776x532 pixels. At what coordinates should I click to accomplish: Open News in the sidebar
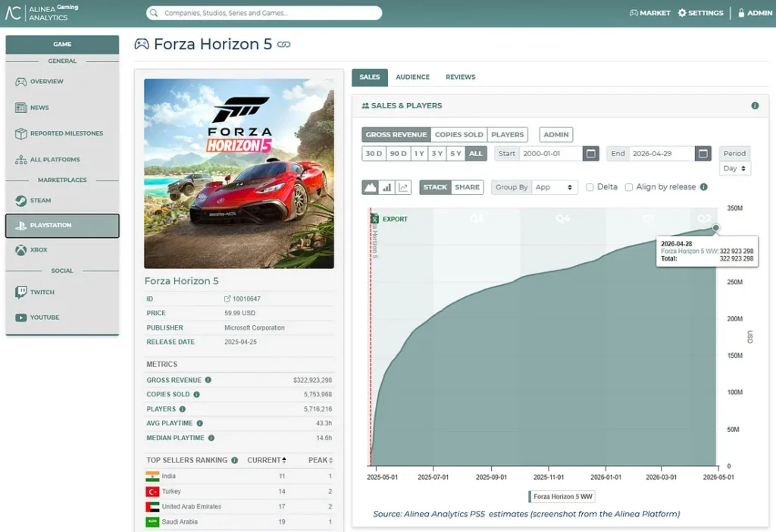[62, 108]
